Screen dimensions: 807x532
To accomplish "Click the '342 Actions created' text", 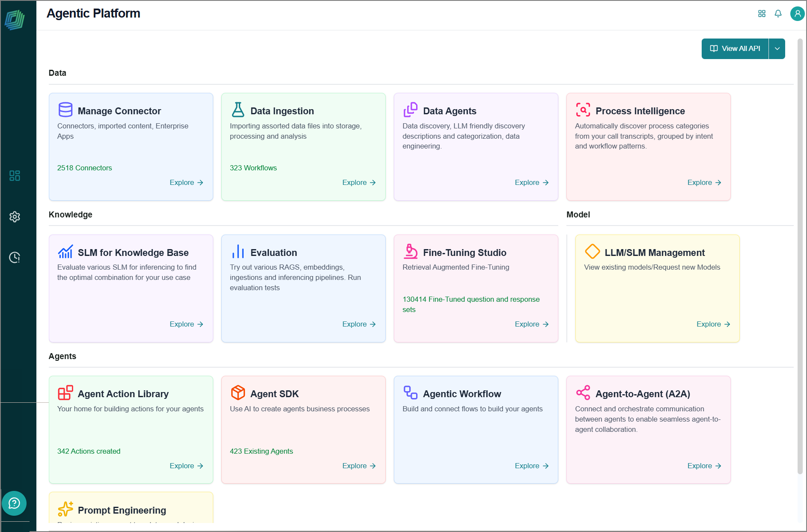I will click(89, 451).
